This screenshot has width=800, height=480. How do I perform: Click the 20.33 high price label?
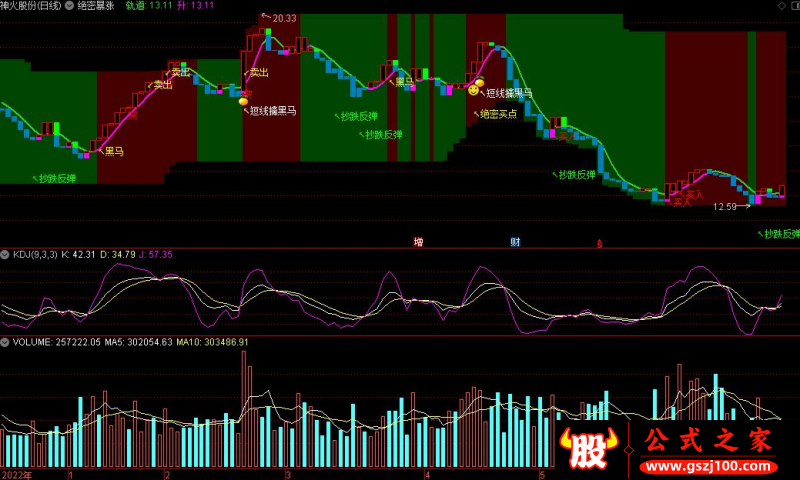coord(284,18)
